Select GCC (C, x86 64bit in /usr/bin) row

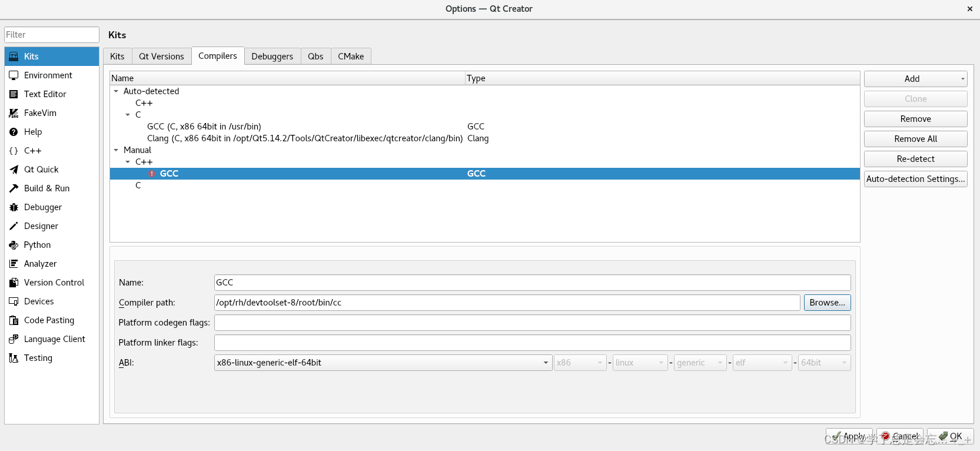pyautogui.click(x=484, y=127)
